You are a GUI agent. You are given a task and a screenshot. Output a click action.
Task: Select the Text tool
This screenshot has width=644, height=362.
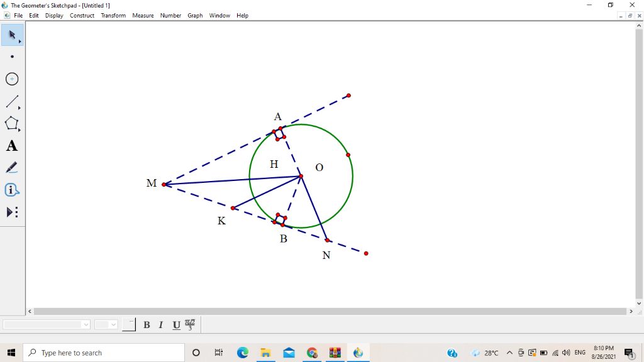click(13, 146)
